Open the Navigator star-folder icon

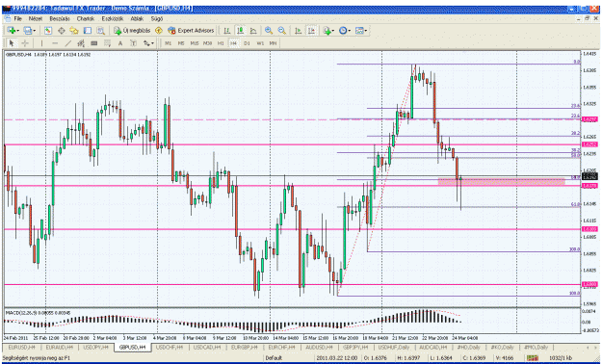click(74, 31)
